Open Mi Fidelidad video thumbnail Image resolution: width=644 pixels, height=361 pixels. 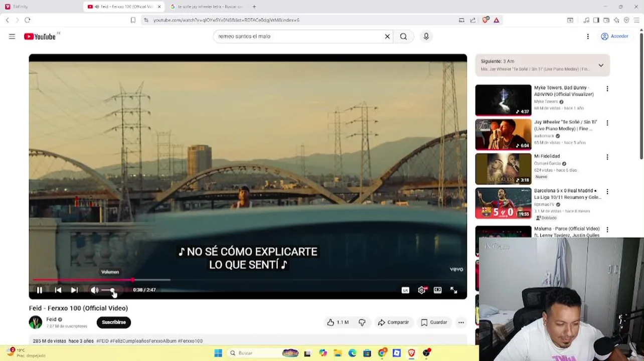pos(503,168)
